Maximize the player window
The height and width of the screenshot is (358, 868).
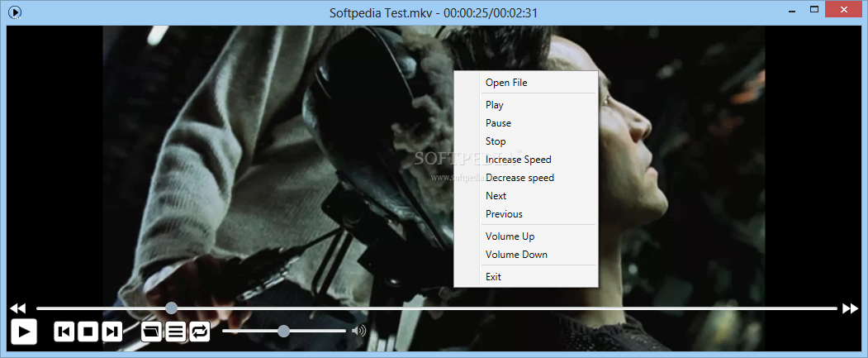coord(813,9)
